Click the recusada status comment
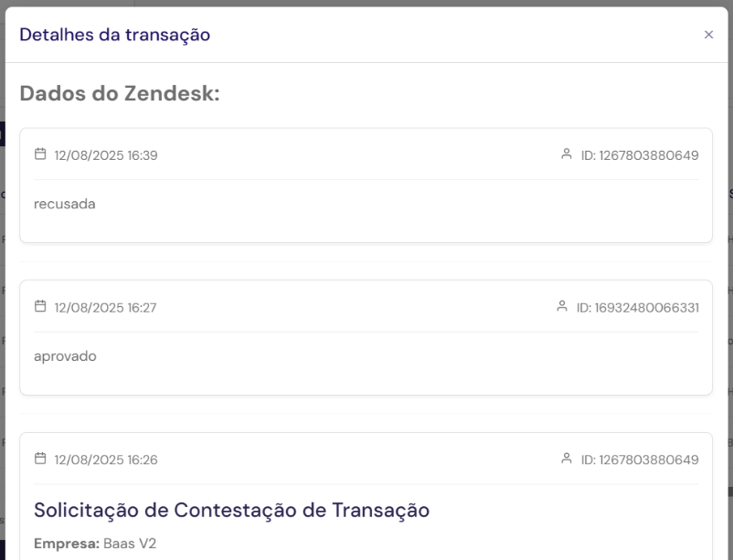733x560 pixels. click(x=65, y=204)
